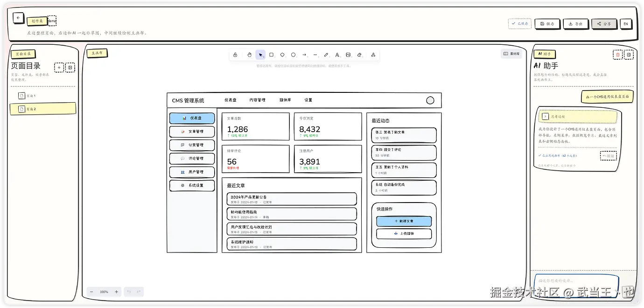Click the 主画布 yellow tag

97,53
